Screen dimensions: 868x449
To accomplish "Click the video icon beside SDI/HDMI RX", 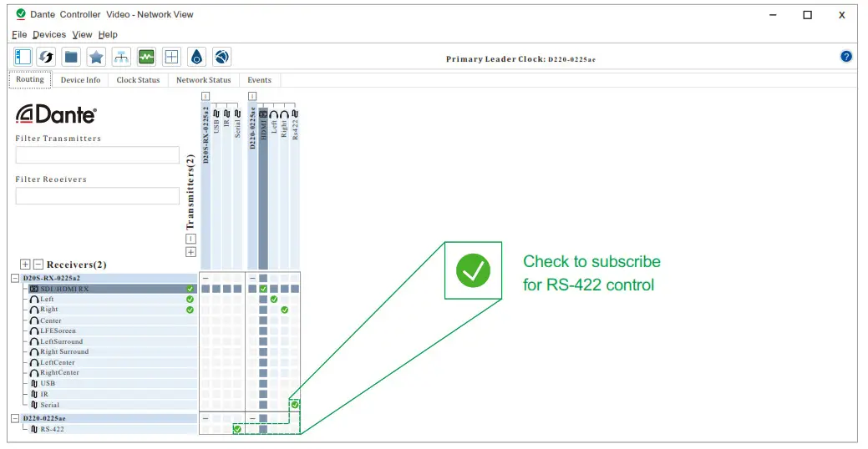I will (x=33, y=289).
